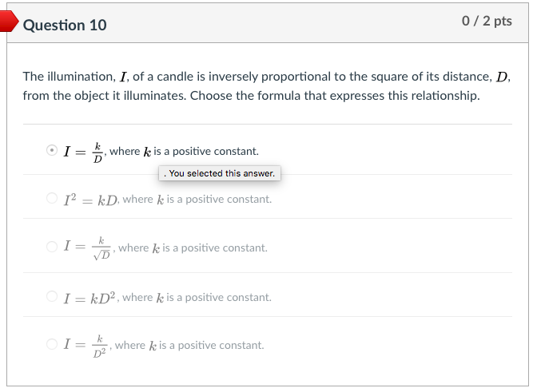Click the k over square root D formula
533x392 pixels.
89,247
